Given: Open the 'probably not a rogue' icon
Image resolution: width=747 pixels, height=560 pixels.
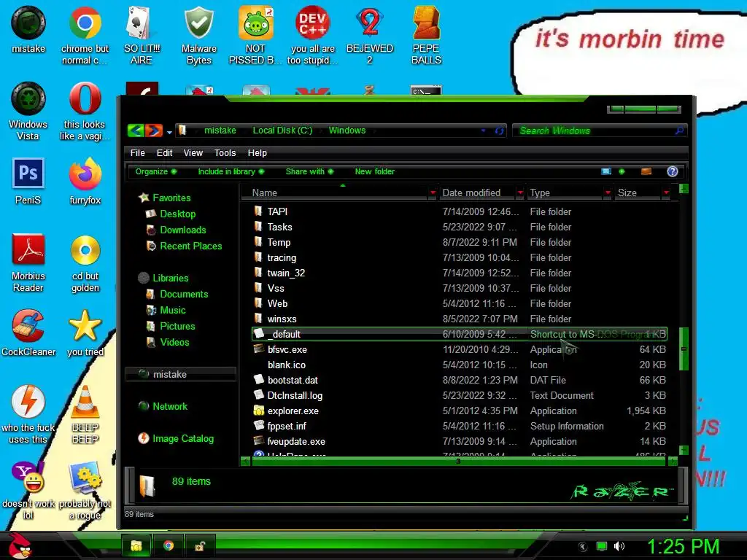Looking at the screenshot, I should click(x=85, y=491).
